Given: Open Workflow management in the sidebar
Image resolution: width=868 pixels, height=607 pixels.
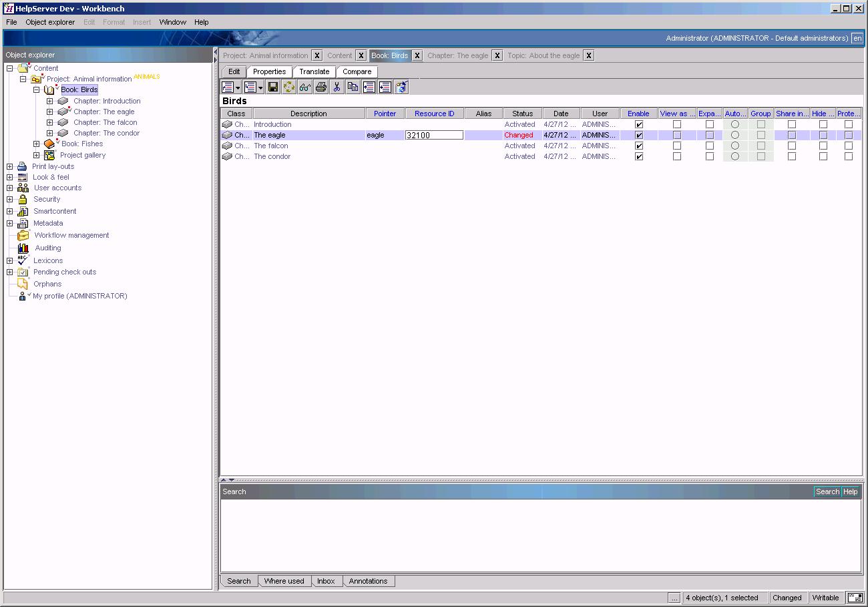Looking at the screenshot, I should click(71, 235).
